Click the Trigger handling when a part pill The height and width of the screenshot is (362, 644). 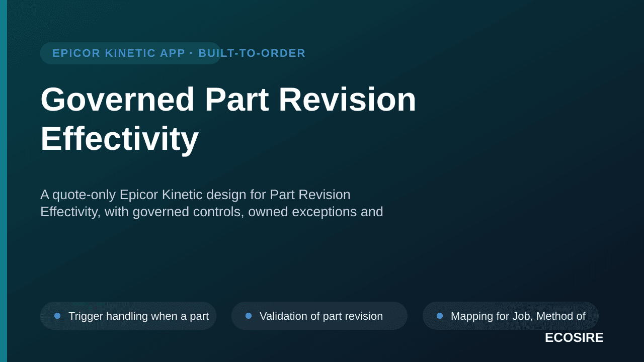[x=128, y=316]
